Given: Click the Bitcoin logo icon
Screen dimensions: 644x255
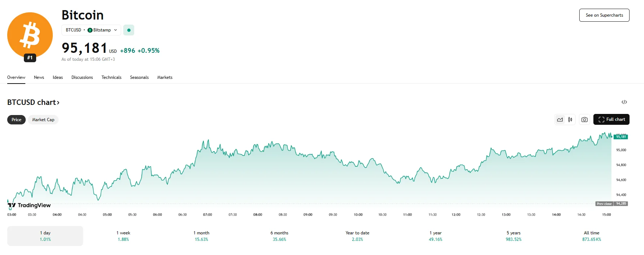Looking at the screenshot, I should (30, 35).
